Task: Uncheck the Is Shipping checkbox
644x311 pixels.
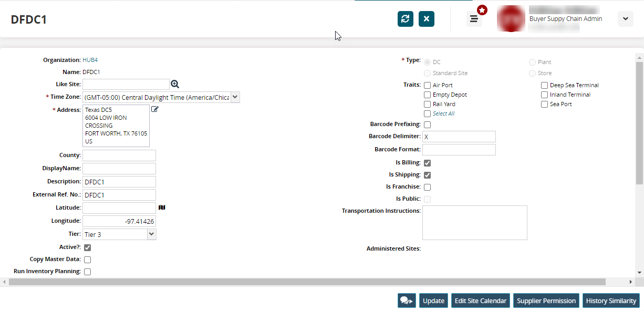Action: point(428,175)
